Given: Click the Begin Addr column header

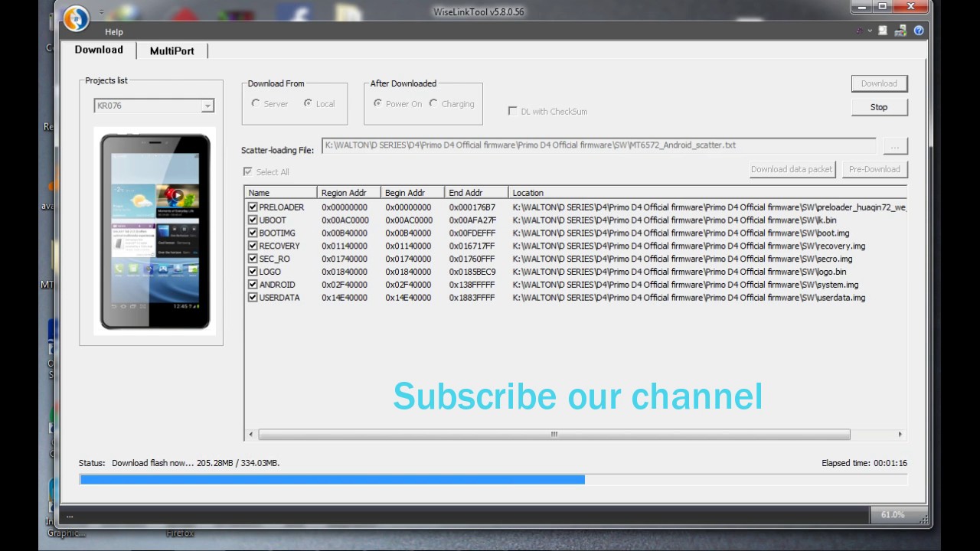Looking at the screenshot, I should click(413, 193).
